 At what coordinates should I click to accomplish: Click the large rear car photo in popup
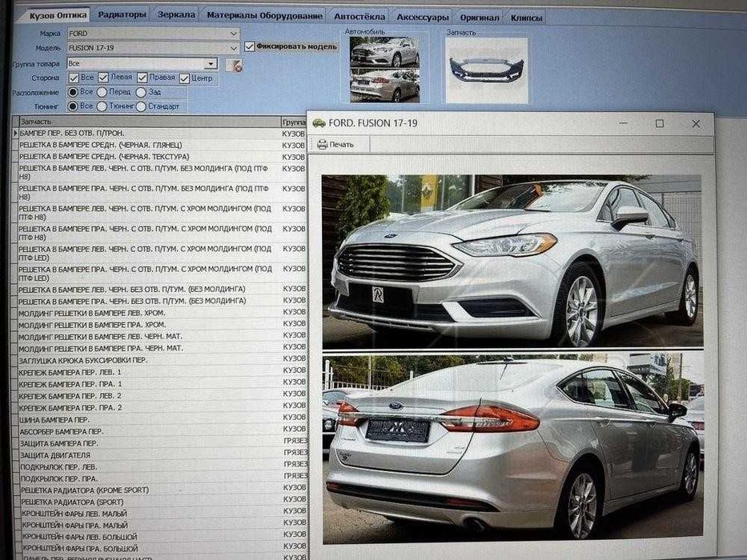pos(512,449)
